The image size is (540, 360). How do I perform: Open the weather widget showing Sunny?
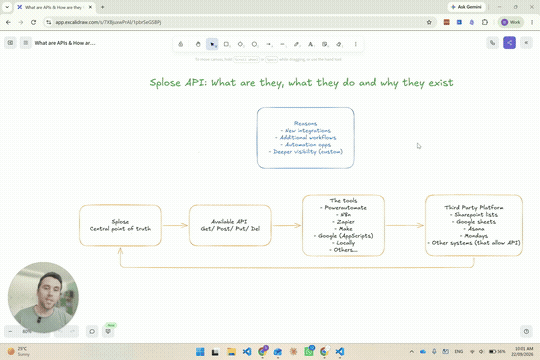[19, 351]
